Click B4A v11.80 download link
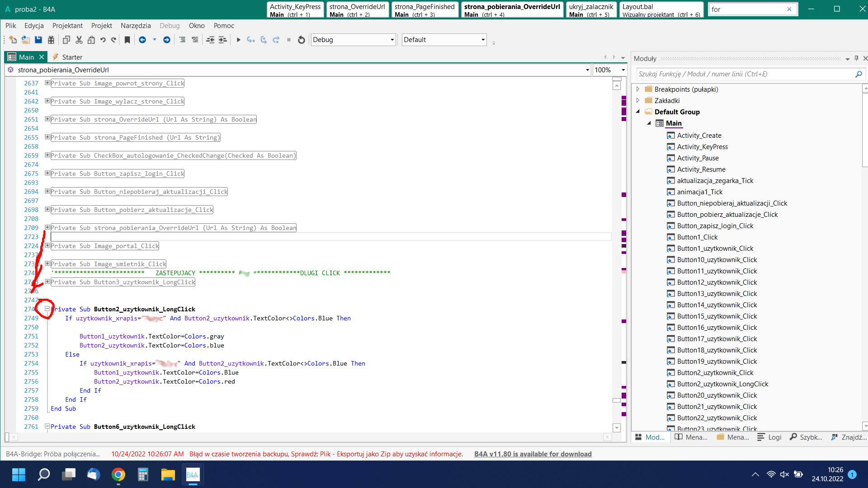The width and height of the screenshot is (868, 488). click(533, 454)
